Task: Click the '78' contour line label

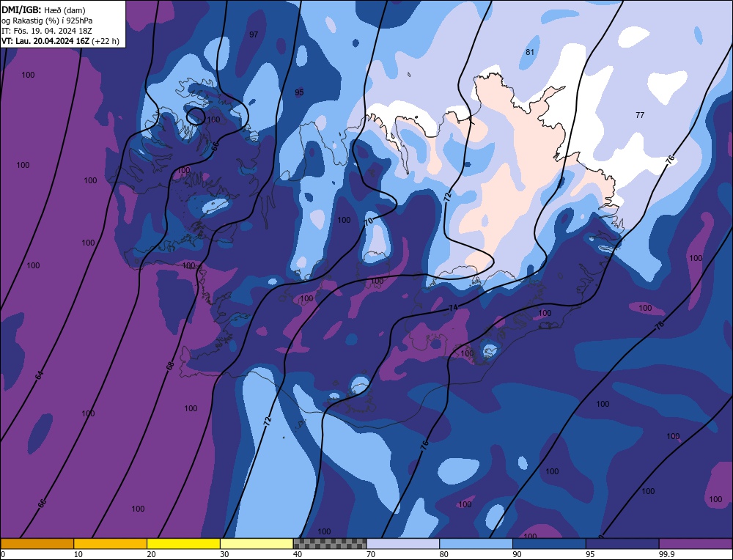Action: pos(660,326)
